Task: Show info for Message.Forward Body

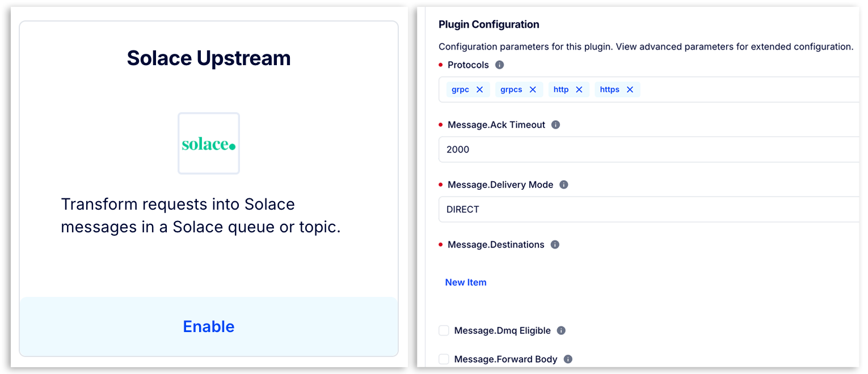Action: coord(568,359)
